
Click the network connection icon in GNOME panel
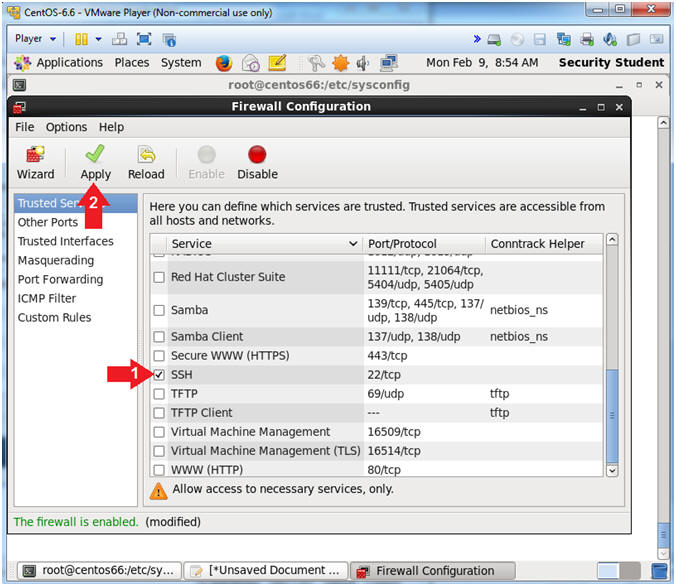[389, 63]
